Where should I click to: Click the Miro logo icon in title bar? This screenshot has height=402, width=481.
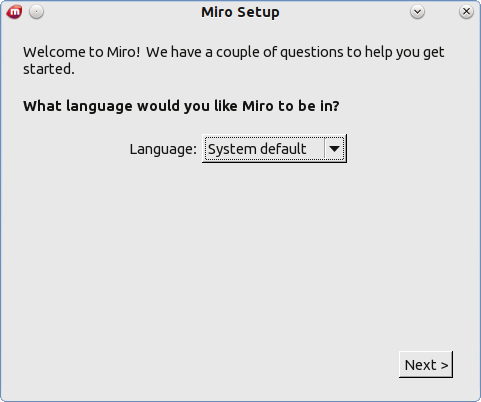[x=14, y=12]
